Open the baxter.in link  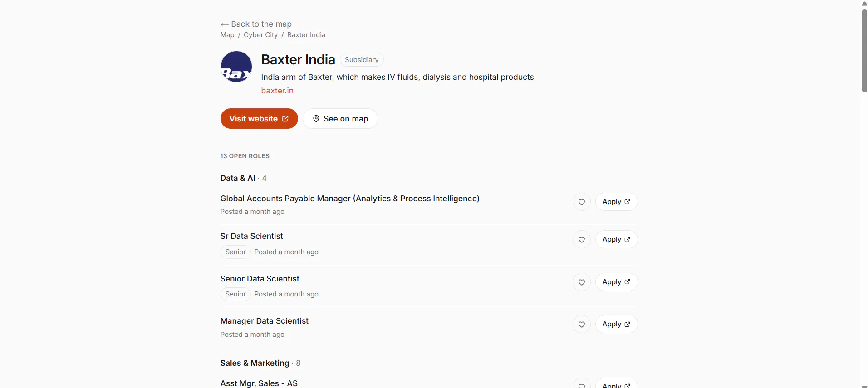(277, 91)
